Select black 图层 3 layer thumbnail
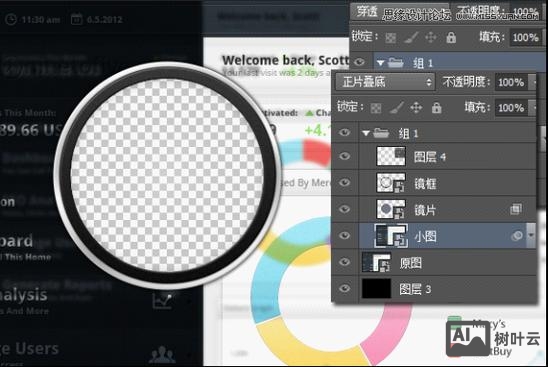Screen dimensions: 548x367 (x=376, y=289)
